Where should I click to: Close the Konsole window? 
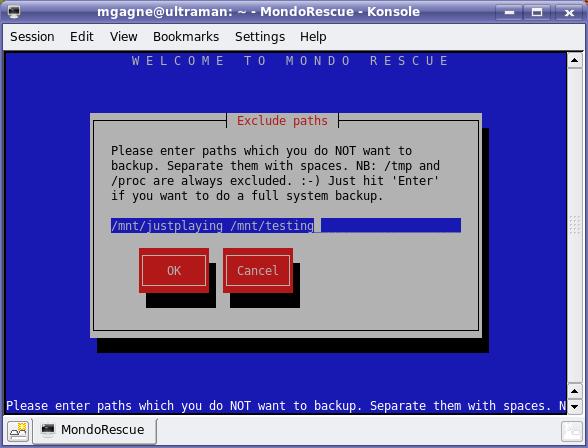pos(569,12)
